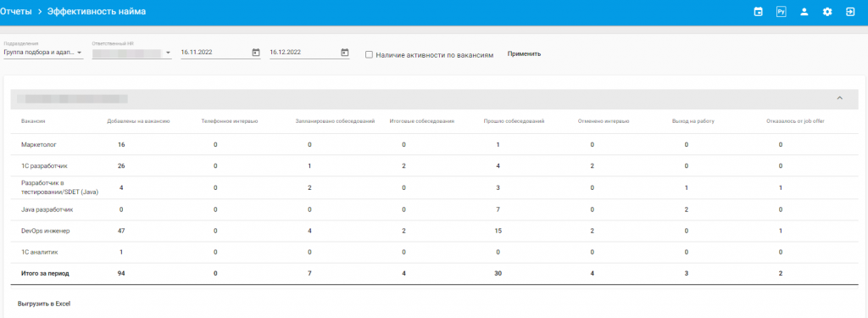Image resolution: width=868 pixels, height=318 pixels.
Task: Click total 3 in "Выход на работу"
Action: point(687,274)
